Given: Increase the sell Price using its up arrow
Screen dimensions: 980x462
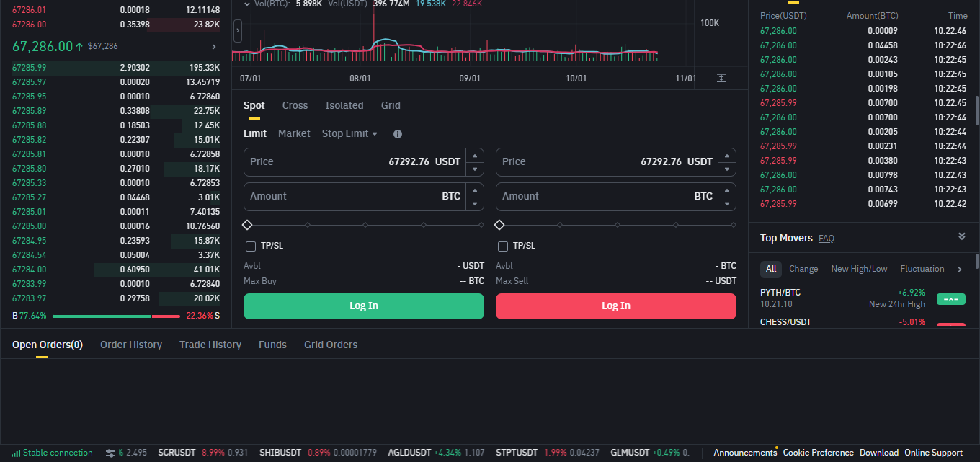Looking at the screenshot, I should 726,155.
